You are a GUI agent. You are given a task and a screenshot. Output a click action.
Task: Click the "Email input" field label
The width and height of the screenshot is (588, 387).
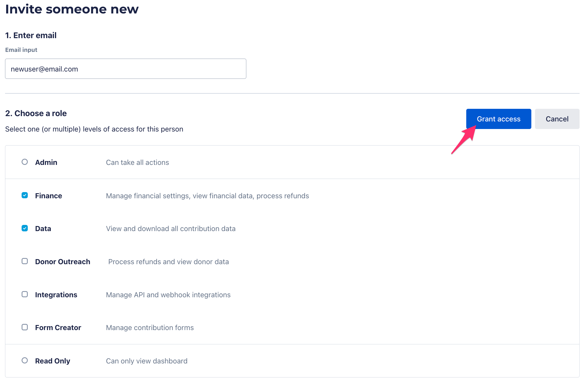[x=21, y=50]
